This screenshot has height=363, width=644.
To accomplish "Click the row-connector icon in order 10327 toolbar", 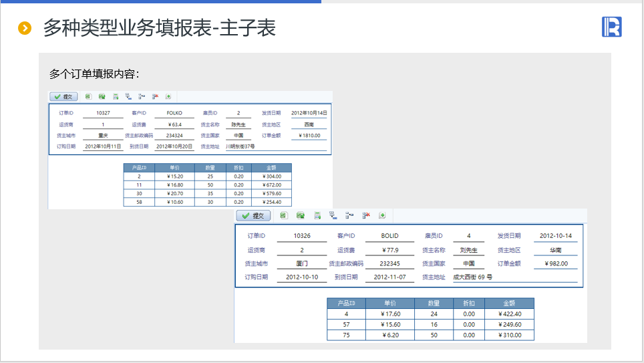I will (x=142, y=97).
